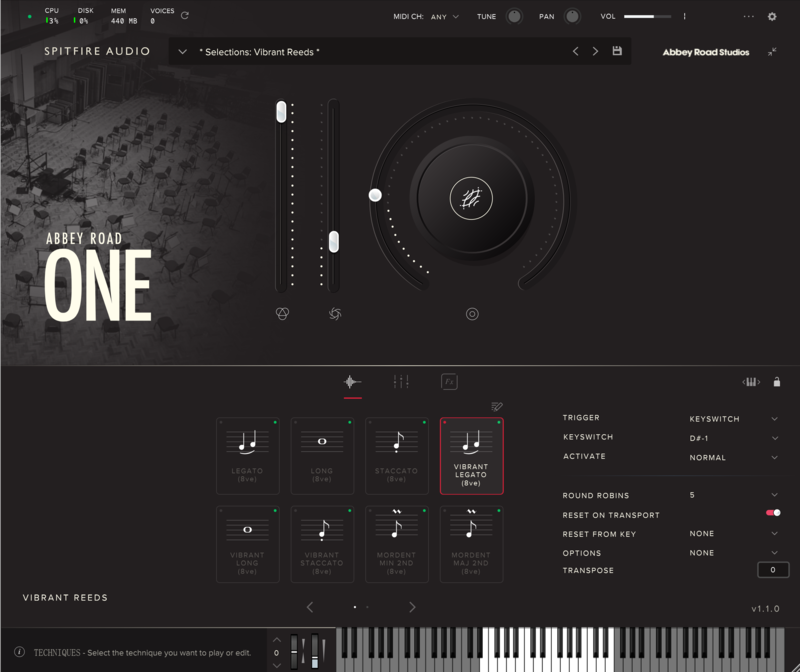Open the Reset From Key dropdown
The height and width of the screenshot is (672, 800).
[x=733, y=533]
